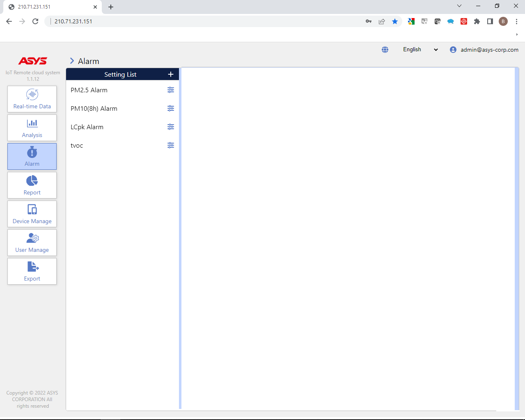Click the Setting List header

click(x=120, y=74)
